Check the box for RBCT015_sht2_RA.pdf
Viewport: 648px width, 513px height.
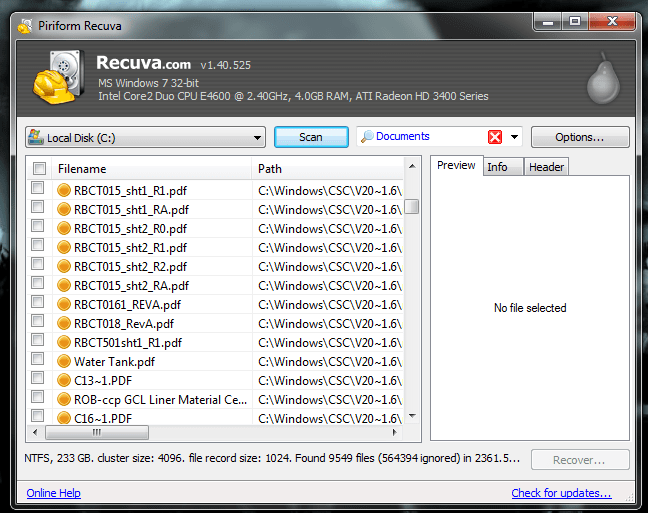38,283
